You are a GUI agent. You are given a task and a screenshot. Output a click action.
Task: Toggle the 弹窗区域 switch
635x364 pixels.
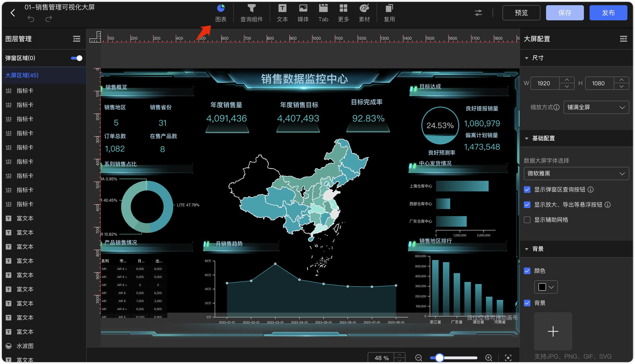76,58
